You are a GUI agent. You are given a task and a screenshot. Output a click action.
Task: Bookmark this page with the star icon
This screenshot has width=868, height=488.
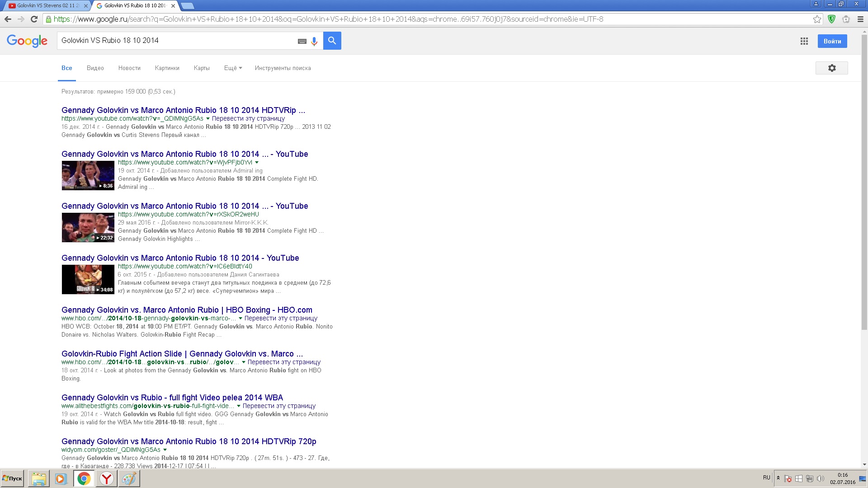[817, 19]
